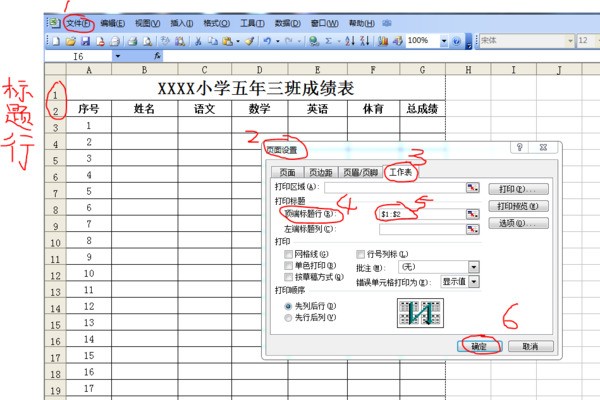
Task: Click the Help question mark toolbar icon
Action: pos(456,41)
